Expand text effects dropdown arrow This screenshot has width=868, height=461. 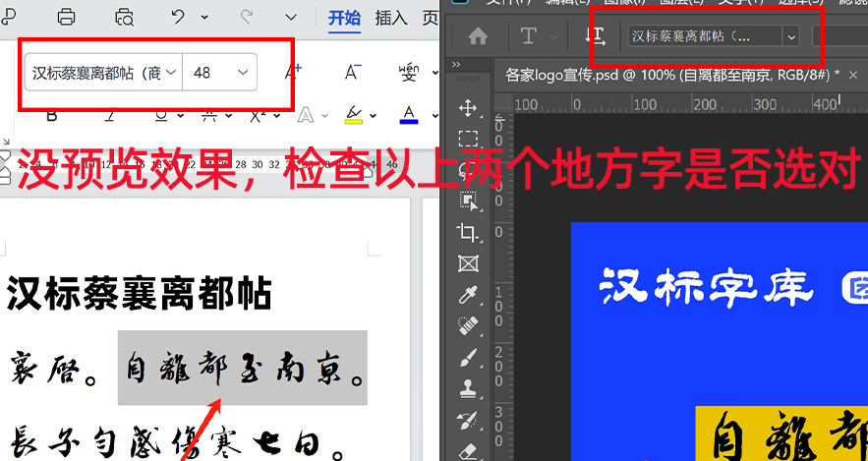click(x=325, y=116)
